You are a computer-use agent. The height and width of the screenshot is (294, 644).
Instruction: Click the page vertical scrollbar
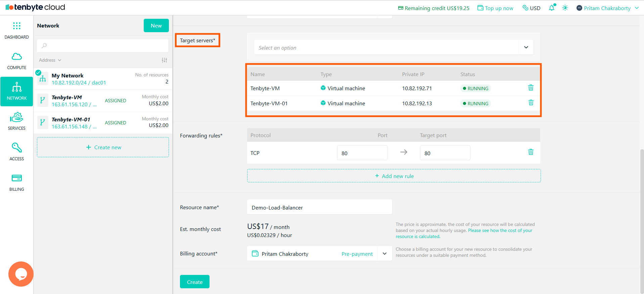(642, 221)
